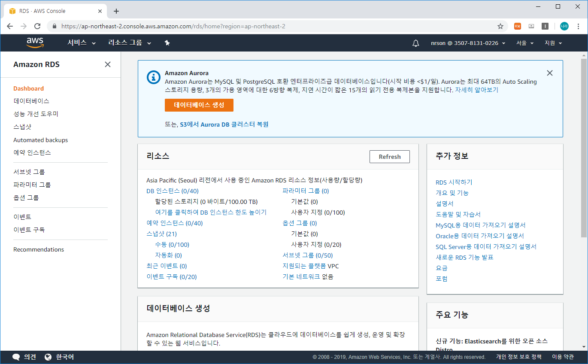This screenshot has height=364, width=588.
Task: Dismiss the Amazon Aurora info banner
Action: point(550,73)
